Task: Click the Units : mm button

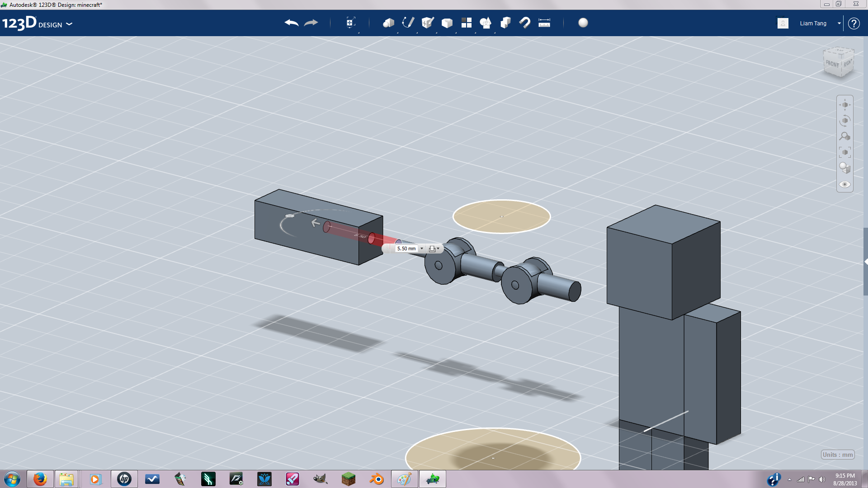Action: 838,455
